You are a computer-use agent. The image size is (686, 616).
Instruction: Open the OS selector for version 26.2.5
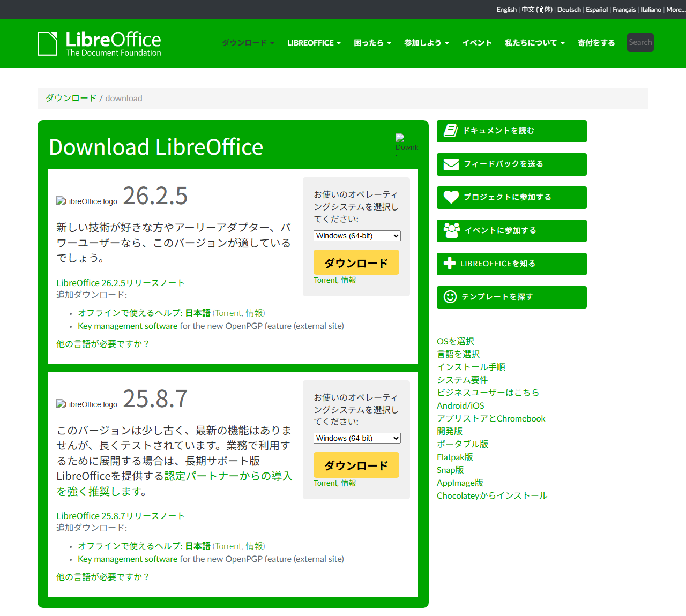click(357, 236)
